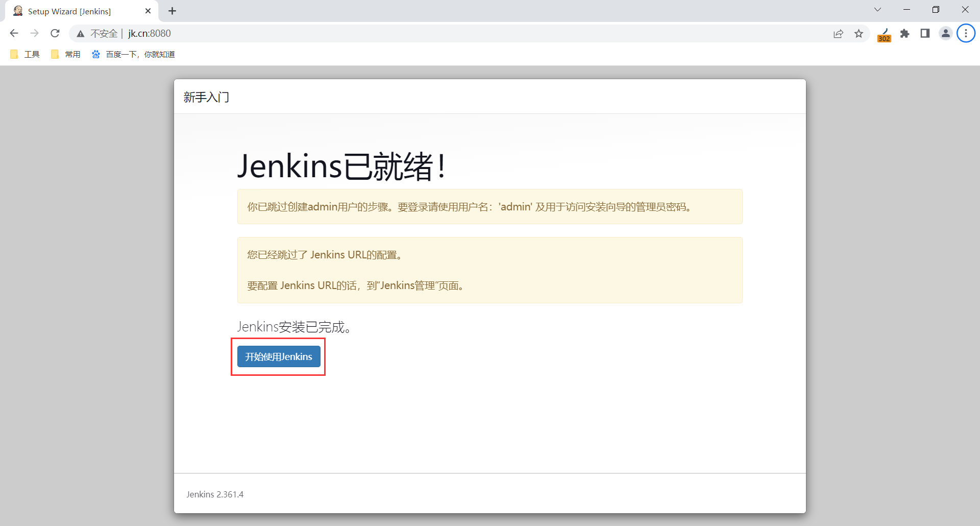The width and height of the screenshot is (980, 526).
Task: Click the share page icon
Action: click(x=838, y=34)
